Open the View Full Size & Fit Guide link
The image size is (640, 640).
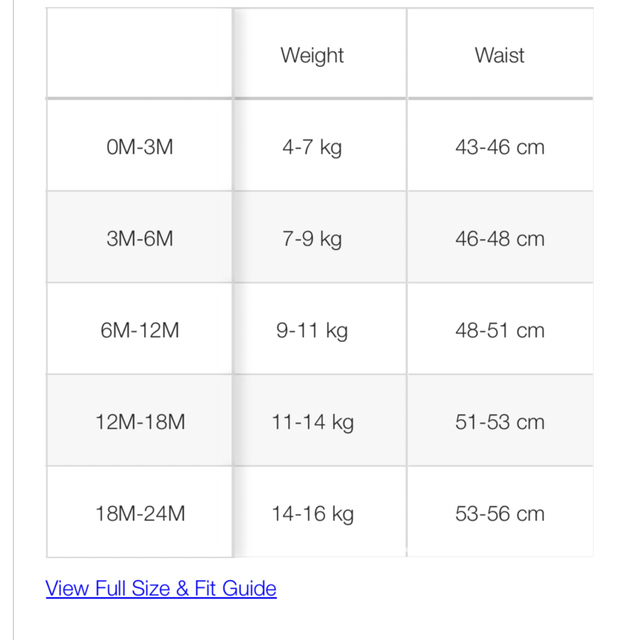click(161, 589)
